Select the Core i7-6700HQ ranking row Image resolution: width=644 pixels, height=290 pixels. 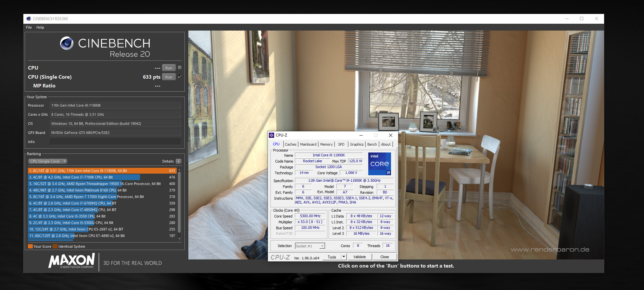(x=102, y=203)
